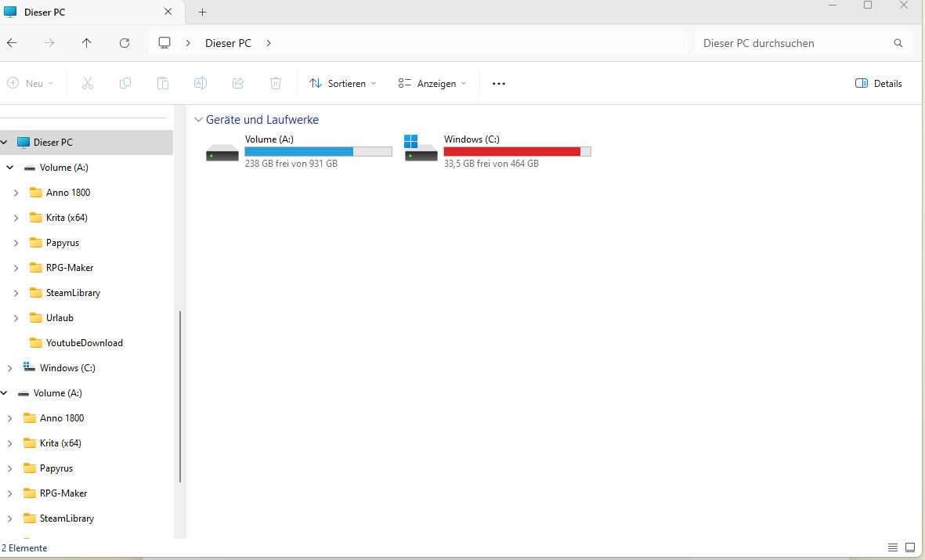Switch to large icons view in status bar
The height and width of the screenshot is (560, 925).
(x=910, y=547)
